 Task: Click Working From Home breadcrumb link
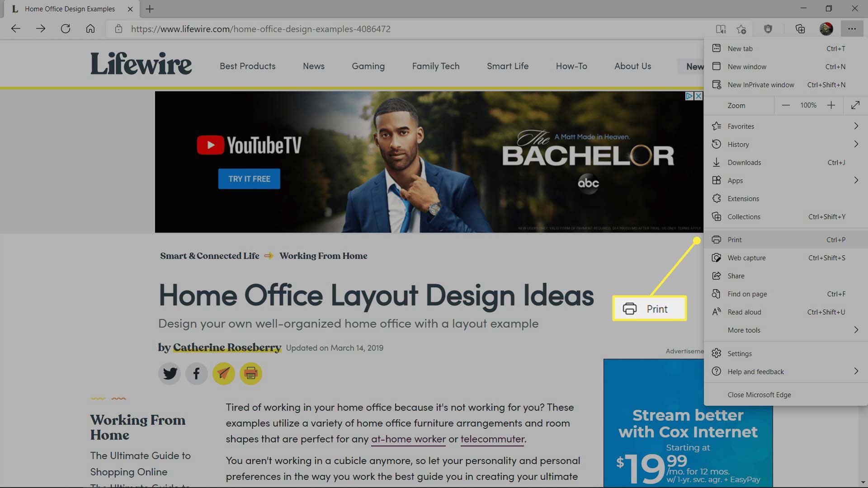coord(323,256)
